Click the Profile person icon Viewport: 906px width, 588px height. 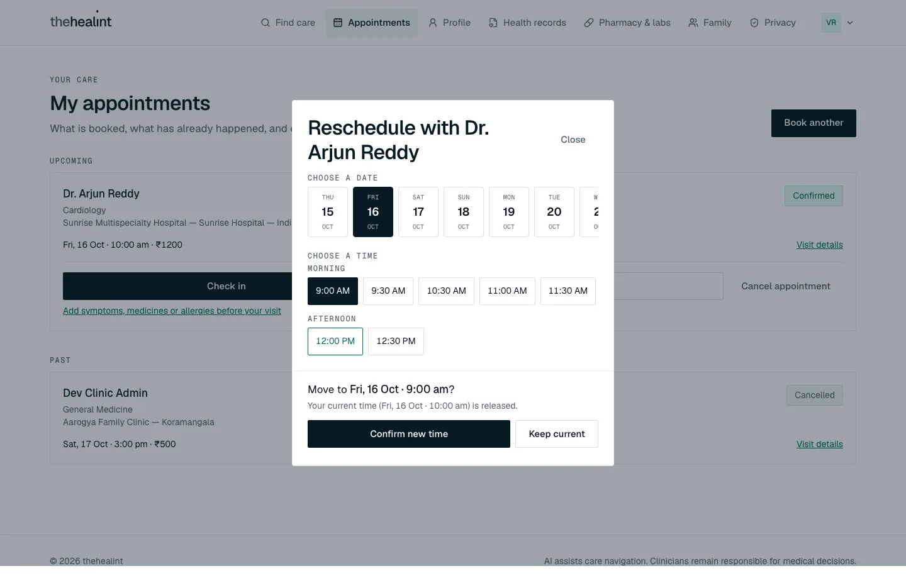pyautogui.click(x=433, y=23)
